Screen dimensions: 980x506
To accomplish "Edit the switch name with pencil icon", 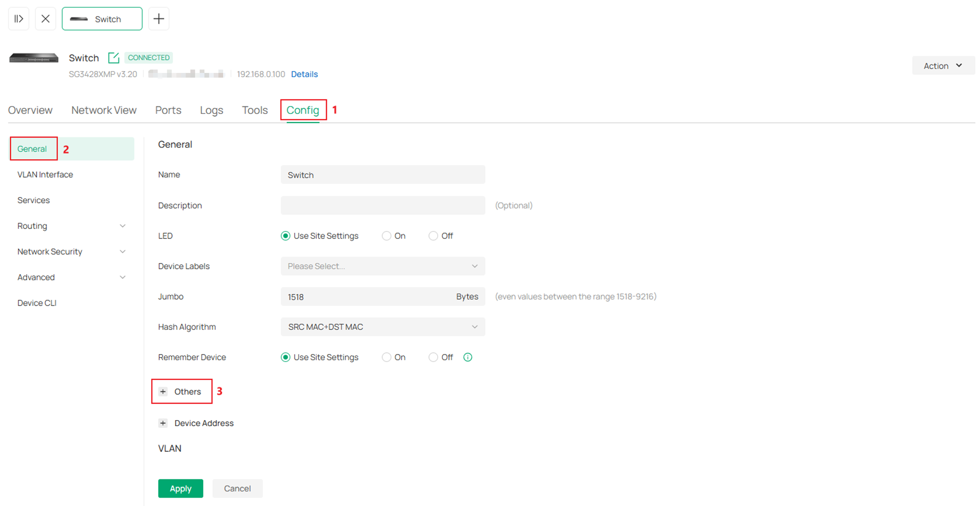I will 113,57.
